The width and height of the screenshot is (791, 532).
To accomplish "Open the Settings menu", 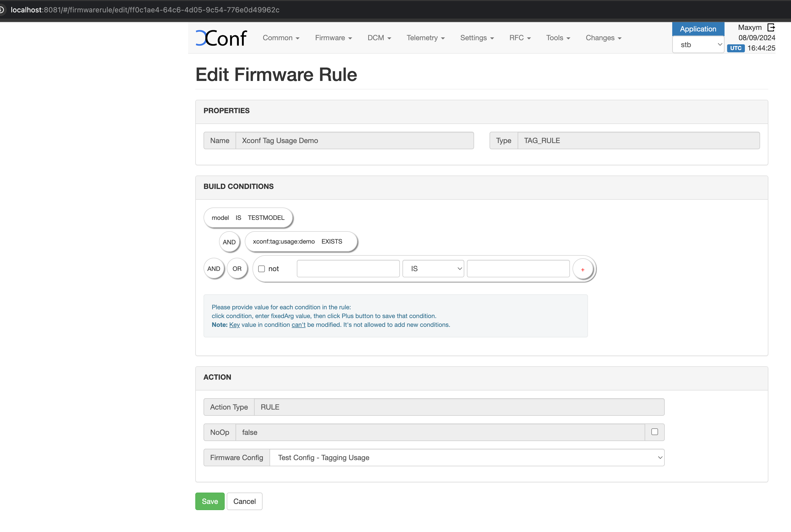I will [477, 38].
